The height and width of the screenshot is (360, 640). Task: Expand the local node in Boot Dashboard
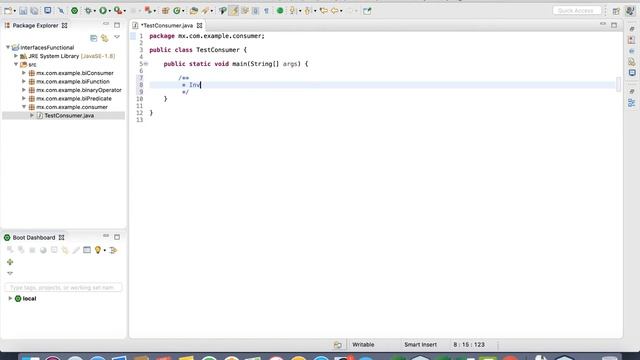coord(10,298)
